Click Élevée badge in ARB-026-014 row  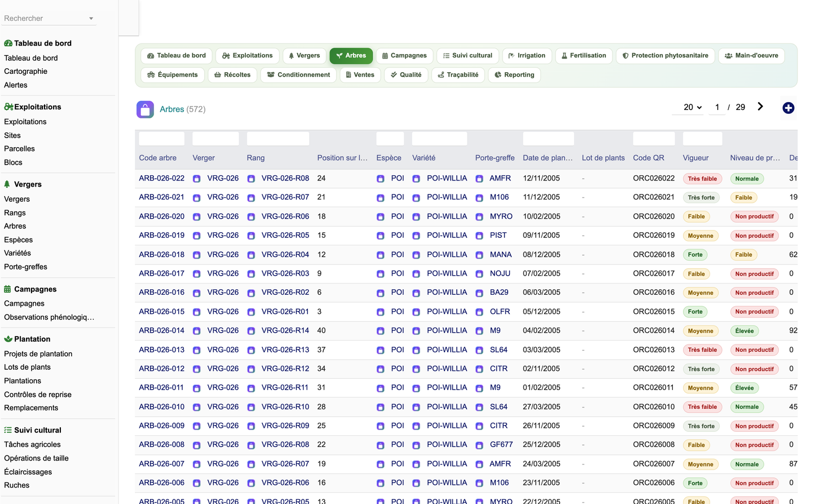click(x=744, y=331)
